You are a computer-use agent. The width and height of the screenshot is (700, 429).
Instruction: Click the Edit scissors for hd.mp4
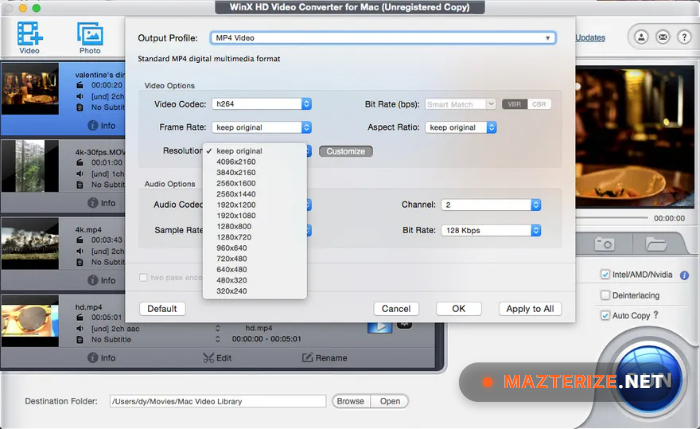[x=217, y=358]
